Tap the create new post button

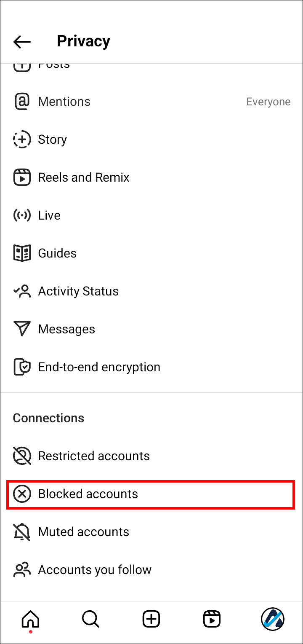tap(151, 619)
